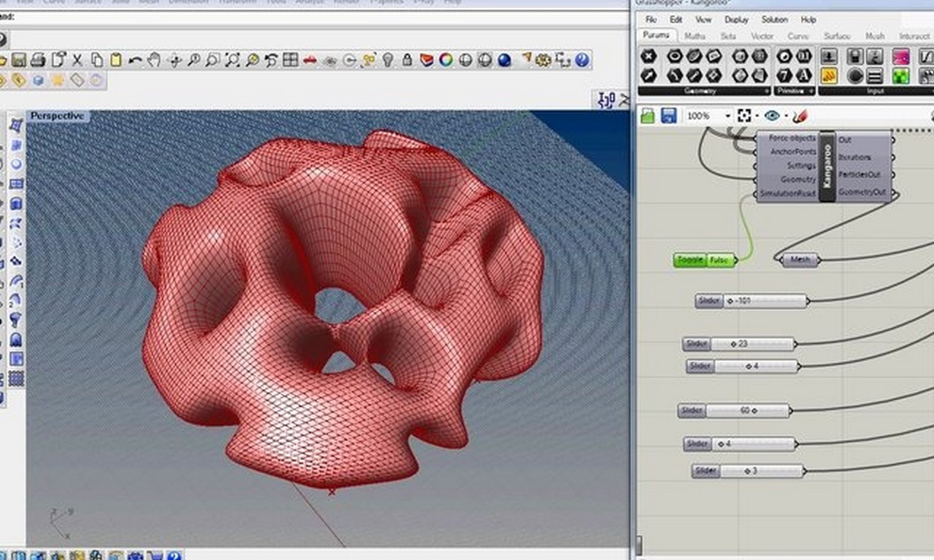Click the Paste clipboard icon in Rhino

tap(116, 60)
